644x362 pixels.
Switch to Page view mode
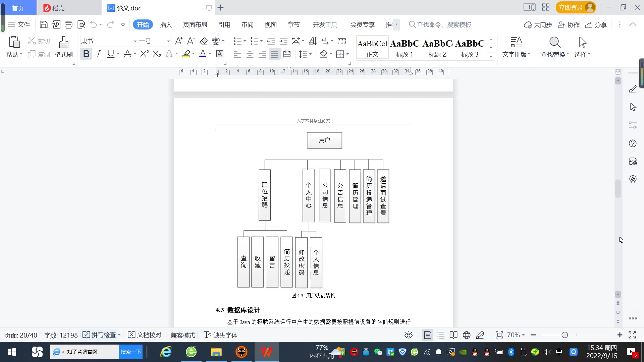[x=427, y=335]
